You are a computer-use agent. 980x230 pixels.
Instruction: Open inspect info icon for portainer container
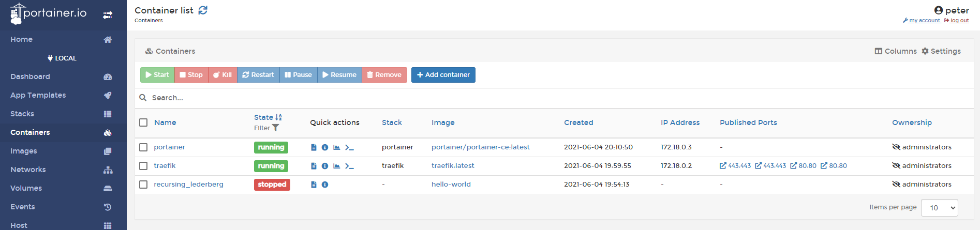[325, 147]
